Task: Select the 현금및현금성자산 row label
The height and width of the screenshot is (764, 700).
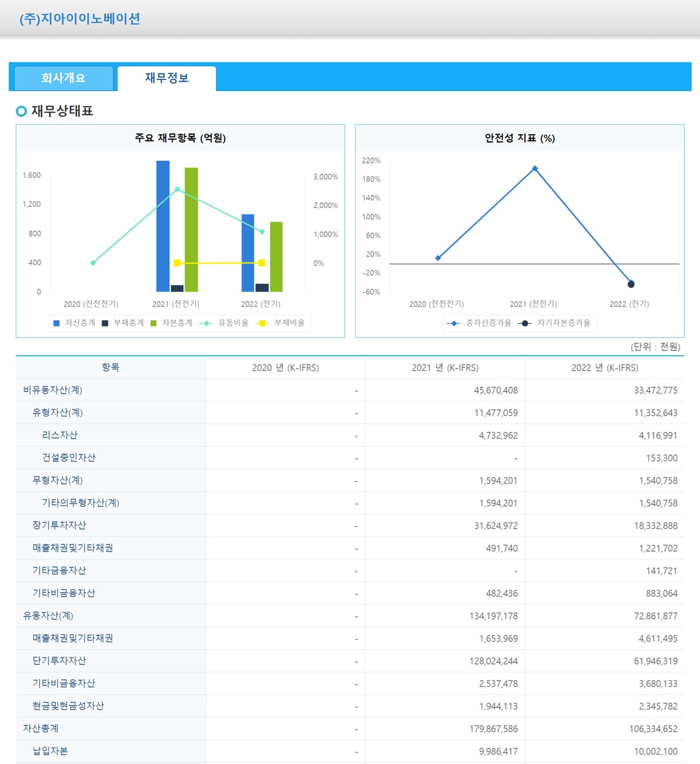Action: [x=68, y=706]
